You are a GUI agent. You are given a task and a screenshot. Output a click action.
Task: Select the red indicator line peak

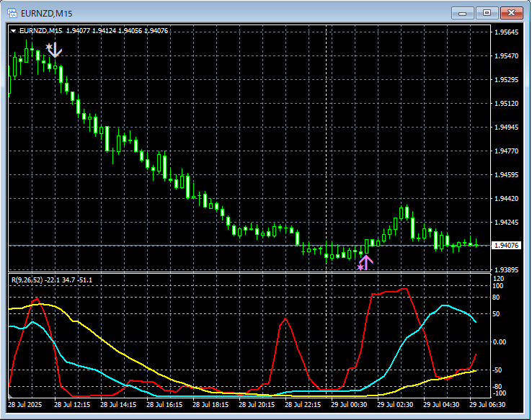(404, 289)
